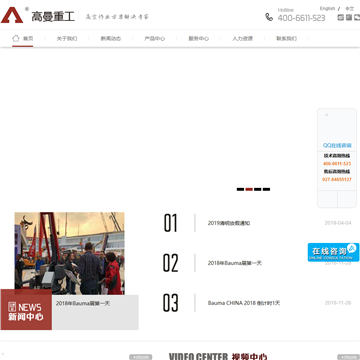Open the 产品中心 navigation item
Viewport: 360px width, 360px height.
click(x=155, y=38)
